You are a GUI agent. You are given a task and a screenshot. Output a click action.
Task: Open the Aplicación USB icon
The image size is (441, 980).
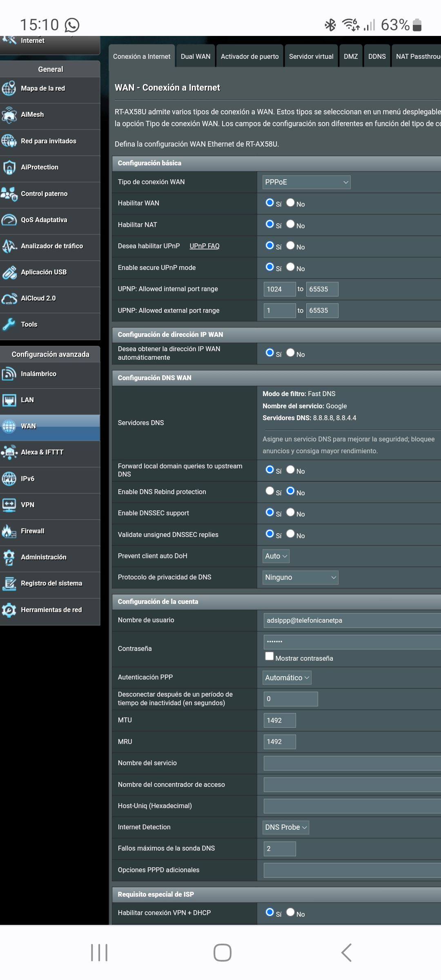9,272
